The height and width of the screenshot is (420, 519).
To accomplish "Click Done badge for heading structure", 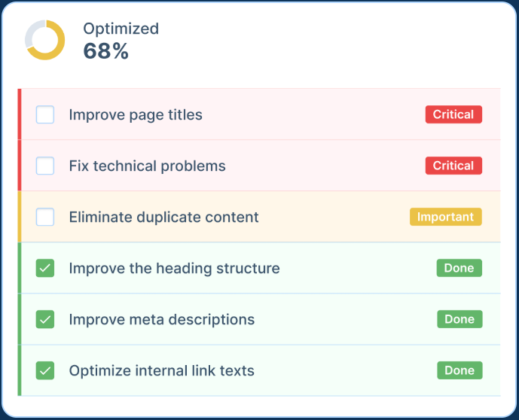I will [459, 268].
